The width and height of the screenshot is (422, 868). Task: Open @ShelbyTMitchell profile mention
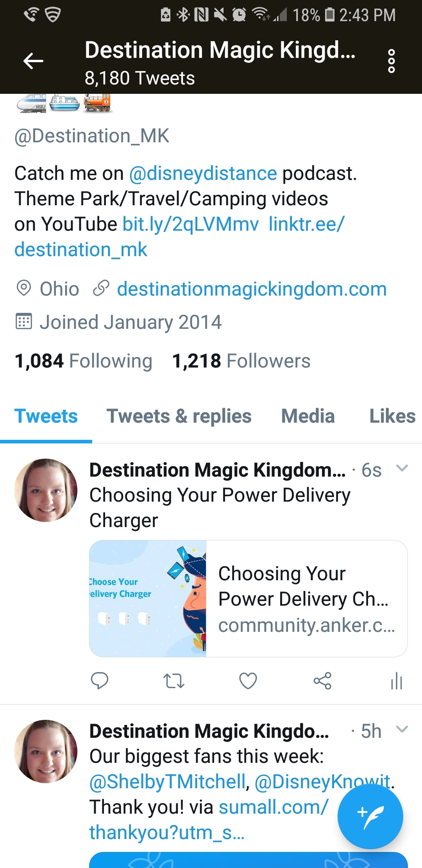click(168, 782)
